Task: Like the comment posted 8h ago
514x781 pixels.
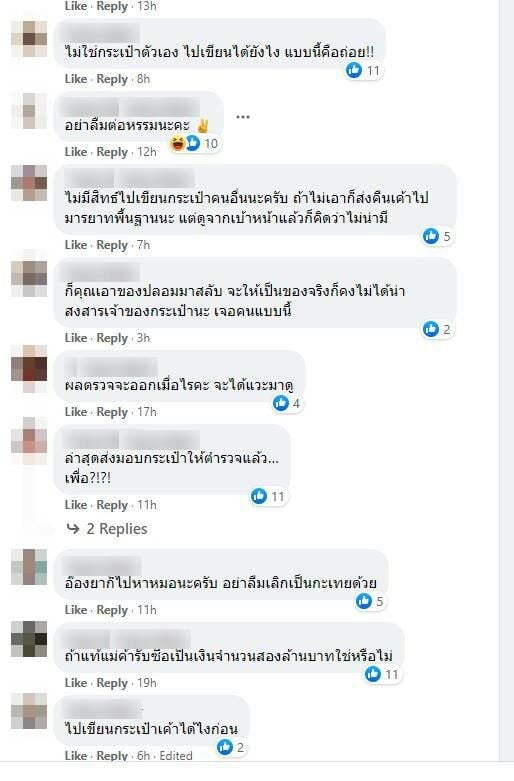Action: (76, 79)
